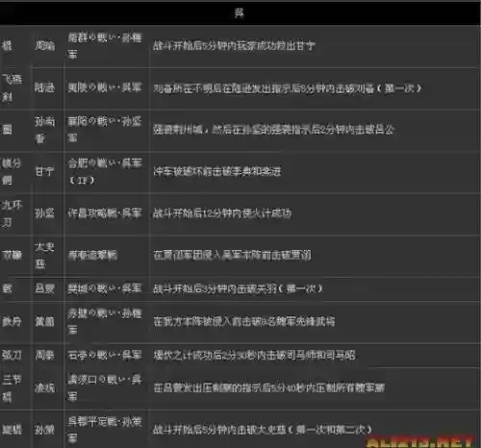The image size is (481, 448).
Task: Select the 太史慈 character name cell
Action: (44, 256)
